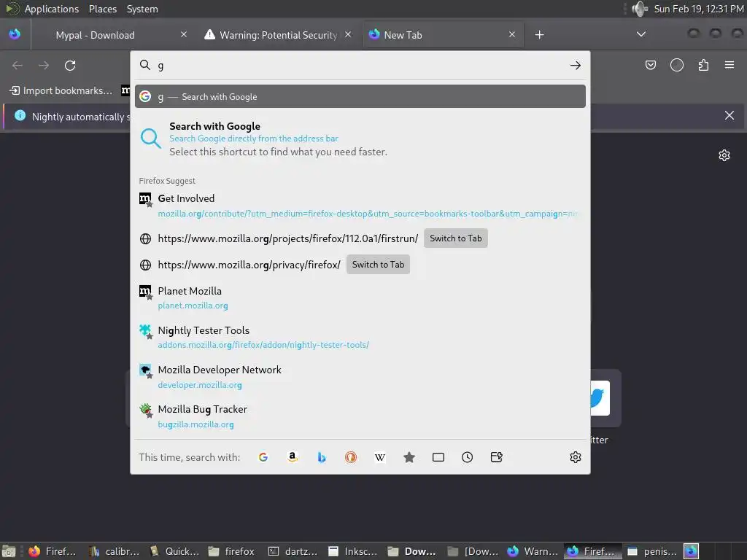Switch to Warn... taskbar window
747x560 pixels.
point(533,551)
